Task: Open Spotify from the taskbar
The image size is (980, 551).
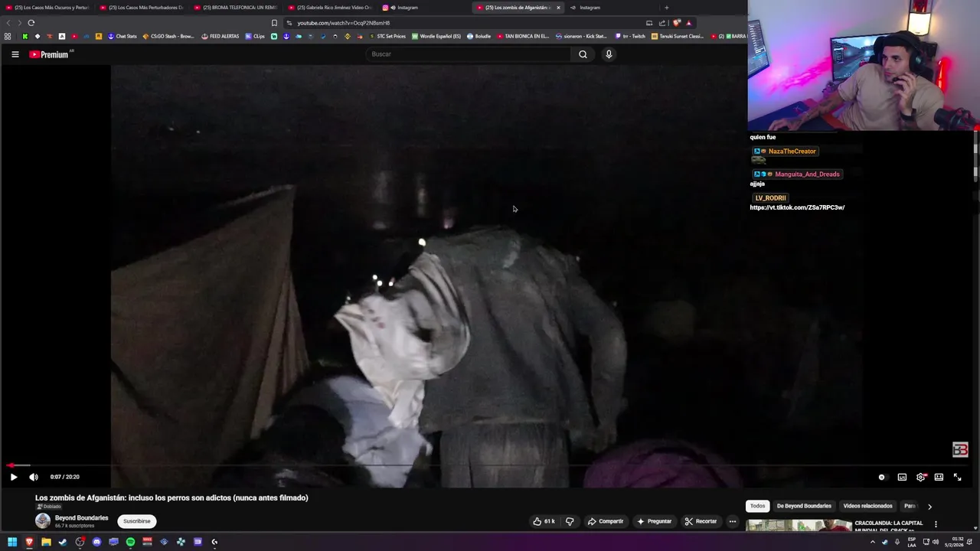Action: tap(130, 542)
